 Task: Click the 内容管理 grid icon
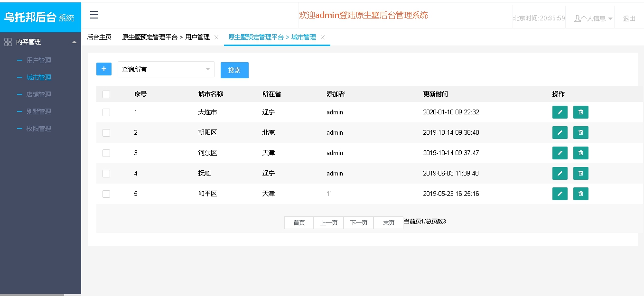click(8, 42)
